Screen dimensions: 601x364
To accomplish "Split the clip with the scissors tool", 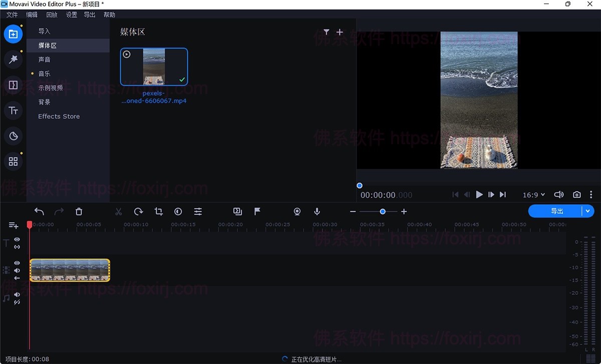I will 118,211.
